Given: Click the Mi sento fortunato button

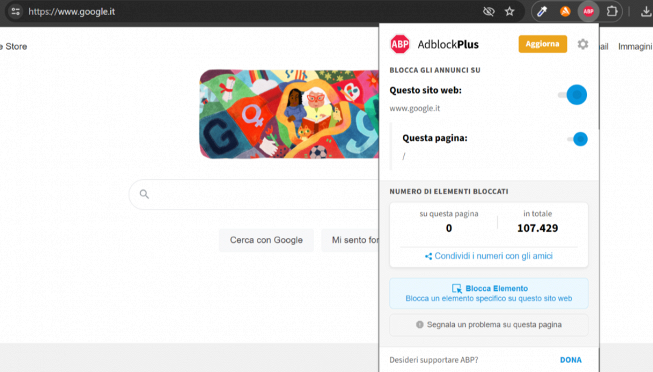Looking at the screenshot, I should [350, 240].
